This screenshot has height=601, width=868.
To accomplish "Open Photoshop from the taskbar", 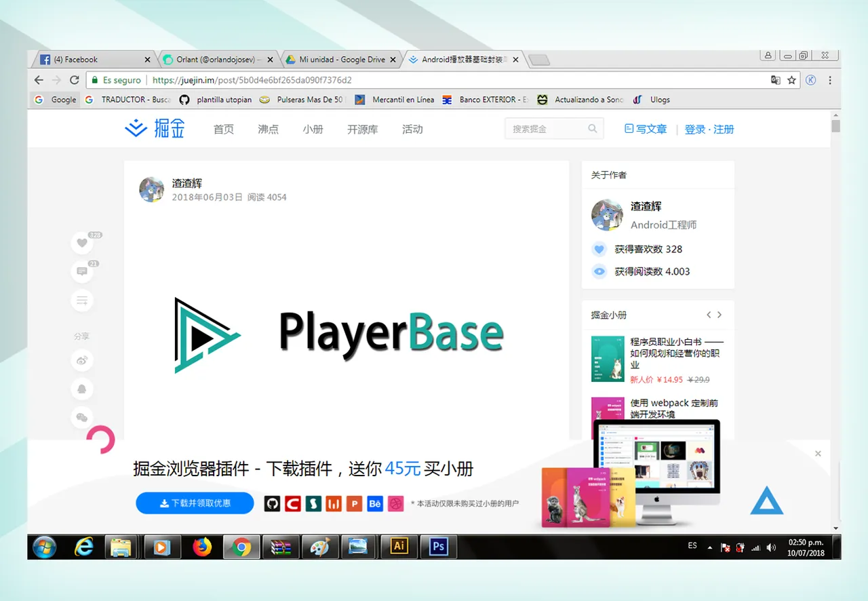I will click(x=439, y=546).
